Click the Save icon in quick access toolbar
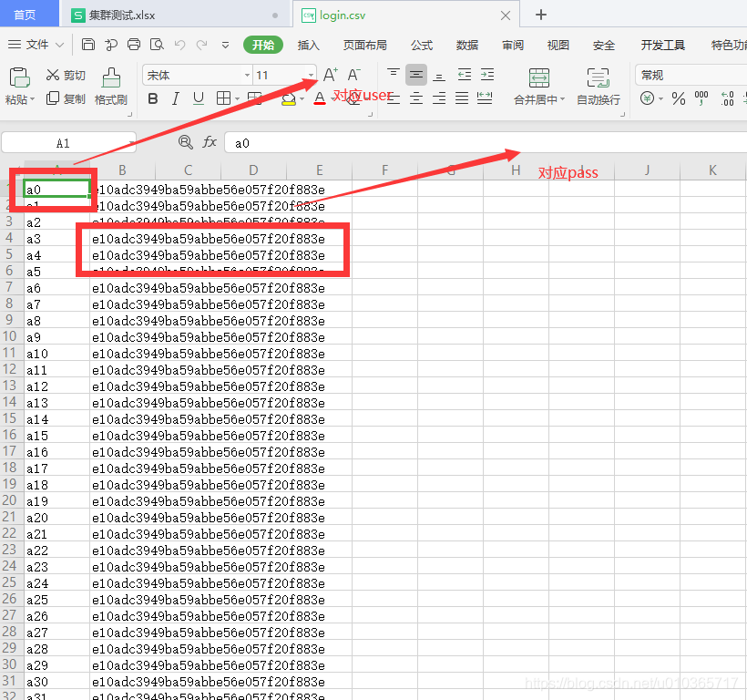Screen dimensions: 747x700 87,43
